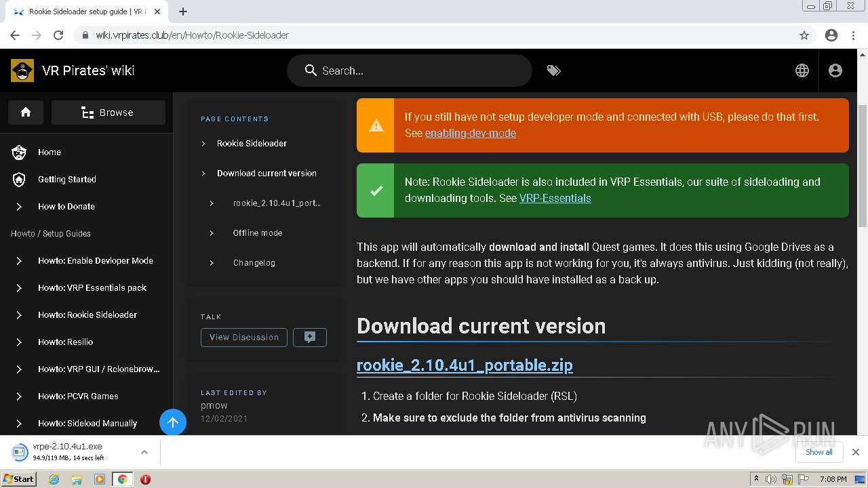
Task: Click chevron beside Howto: Resilio
Action: click(19, 342)
